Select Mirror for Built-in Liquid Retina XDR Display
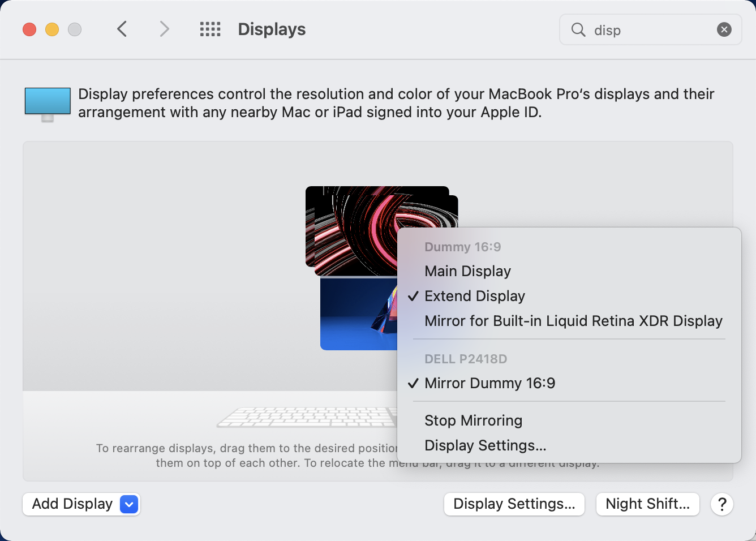This screenshot has height=541, width=756. pyautogui.click(x=573, y=321)
